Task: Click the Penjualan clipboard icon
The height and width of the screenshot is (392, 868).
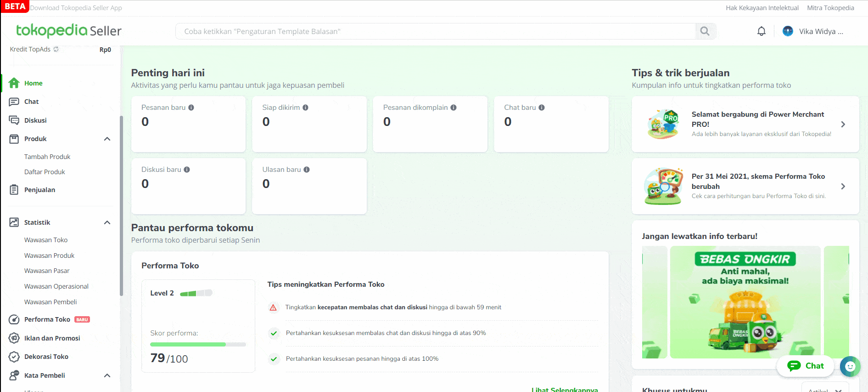Action: pos(14,190)
